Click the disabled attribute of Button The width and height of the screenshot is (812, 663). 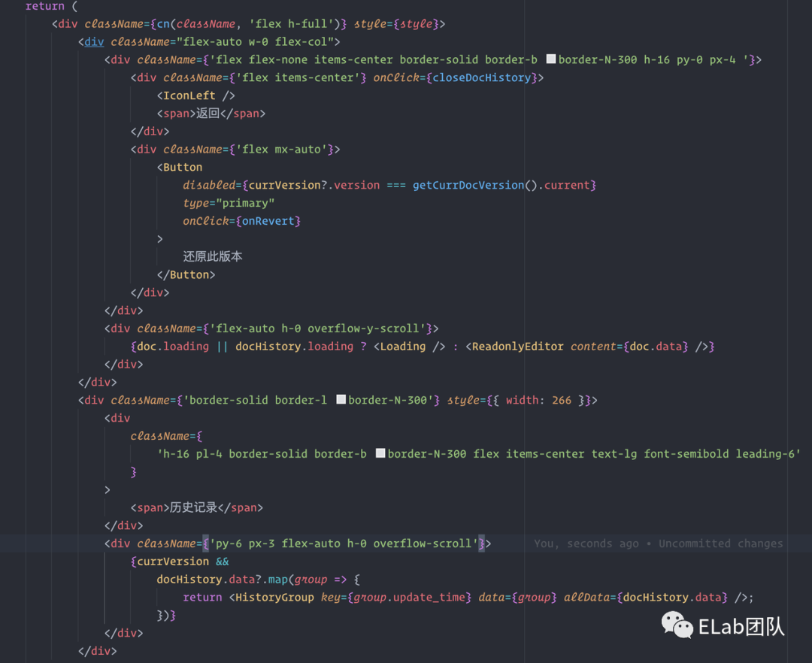click(x=209, y=185)
